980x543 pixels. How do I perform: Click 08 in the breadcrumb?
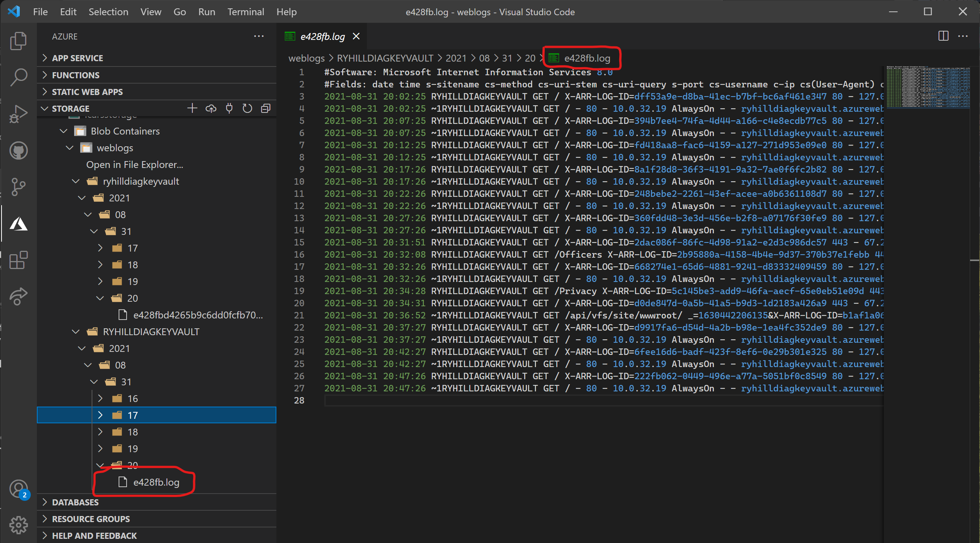pyautogui.click(x=484, y=58)
